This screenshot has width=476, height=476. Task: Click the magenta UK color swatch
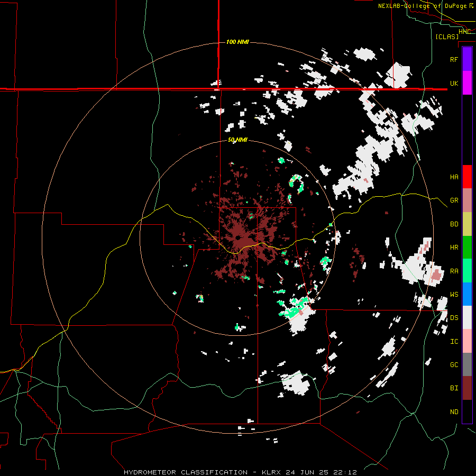(467, 83)
